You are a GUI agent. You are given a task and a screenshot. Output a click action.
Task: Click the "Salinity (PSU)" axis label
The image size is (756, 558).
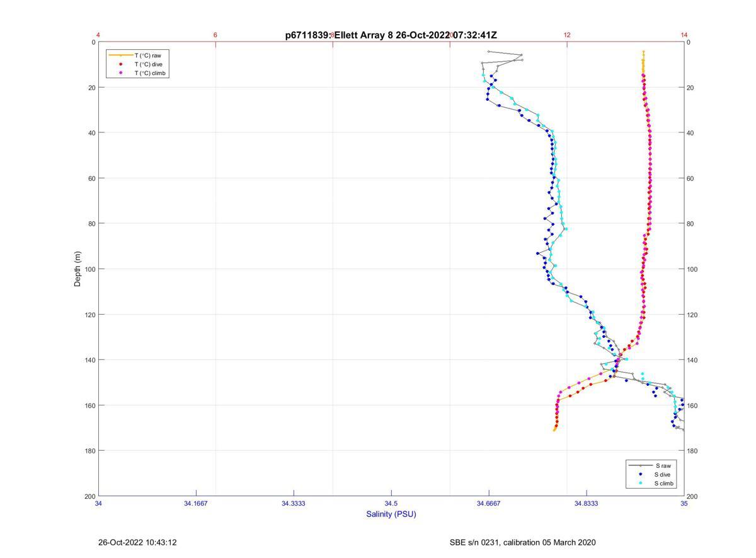click(391, 514)
